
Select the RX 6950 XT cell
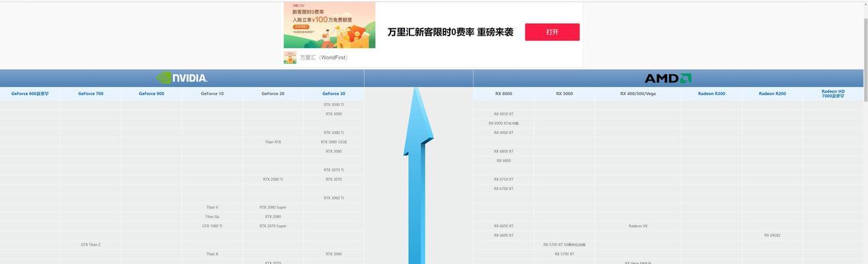pos(503,114)
